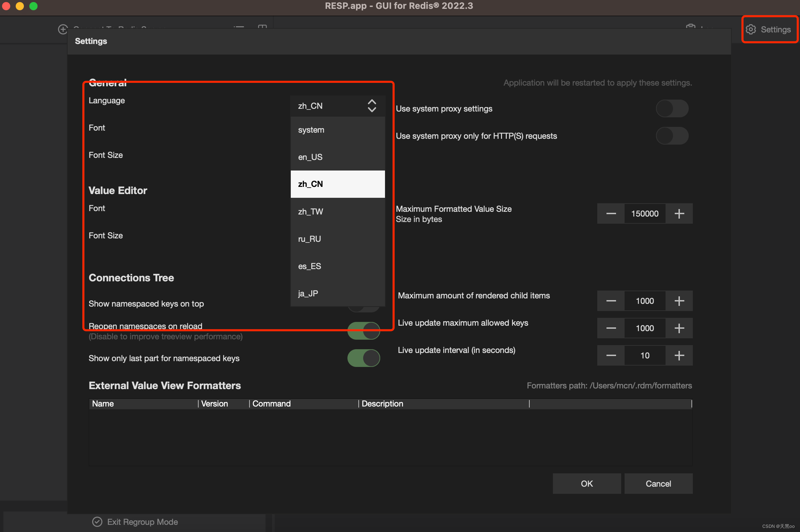Decrease live update interval seconds
Viewport: 800px width, 532px height.
click(611, 355)
